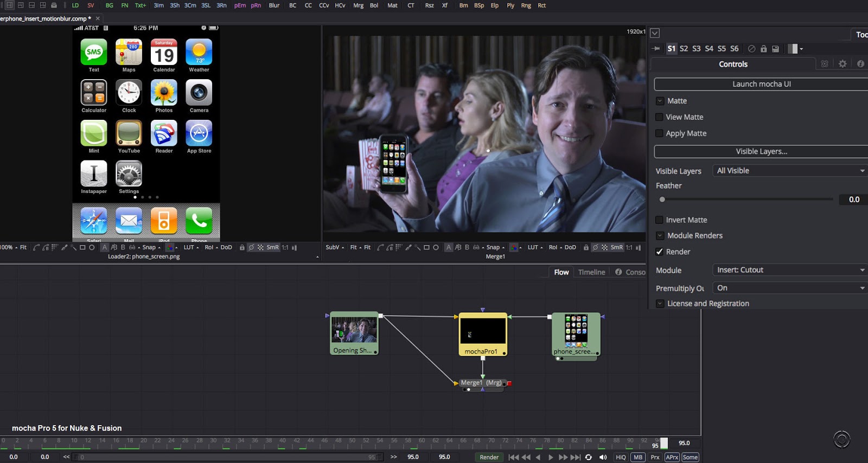Select the Flow tab
The image size is (868, 463).
pyautogui.click(x=561, y=272)
